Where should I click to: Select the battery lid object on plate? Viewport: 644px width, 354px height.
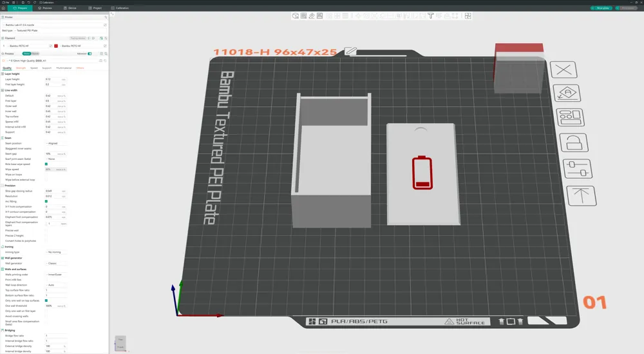422,174
